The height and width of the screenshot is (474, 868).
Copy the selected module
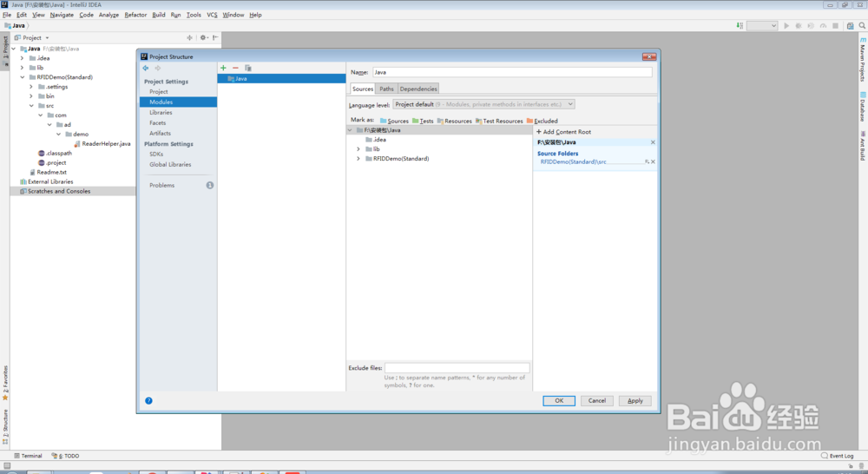[248, 68]
